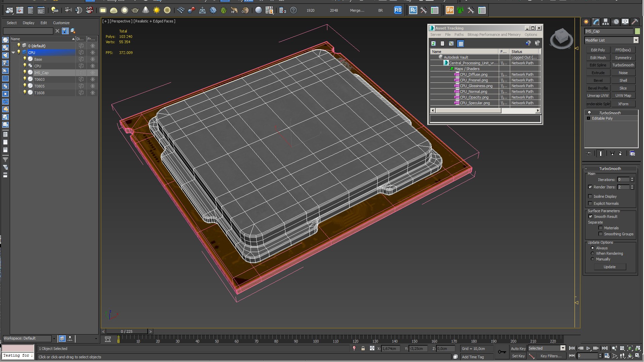Open the Bitmap Performance and Memory menu
The width and height of the screenshot is (644, 362).
click(494, 35)
